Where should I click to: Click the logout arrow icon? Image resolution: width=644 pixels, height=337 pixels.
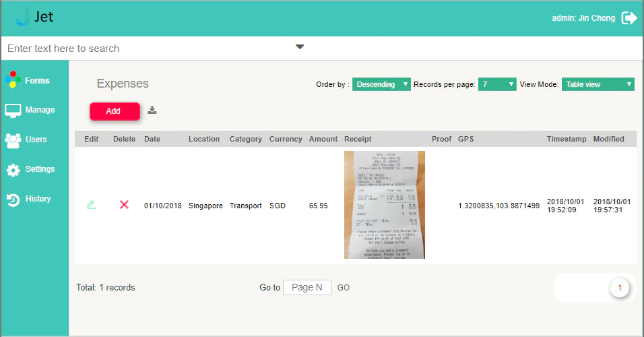(x=629, y=18)
